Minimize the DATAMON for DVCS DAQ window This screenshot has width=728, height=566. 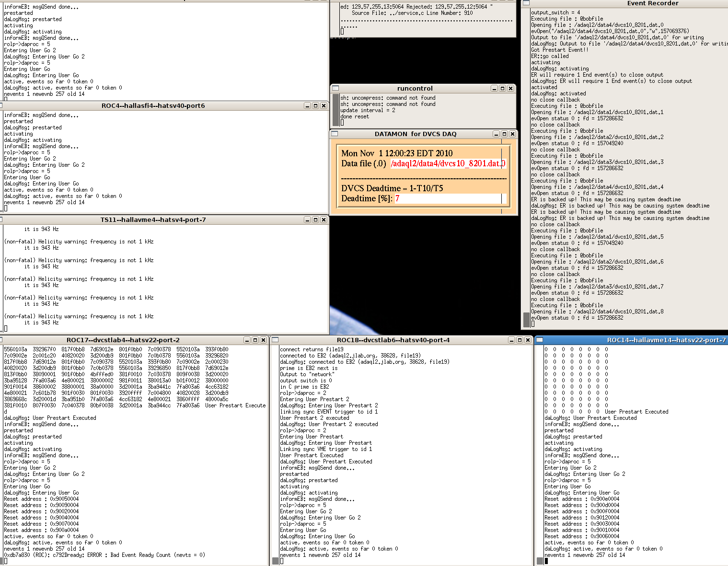(496, 134)
